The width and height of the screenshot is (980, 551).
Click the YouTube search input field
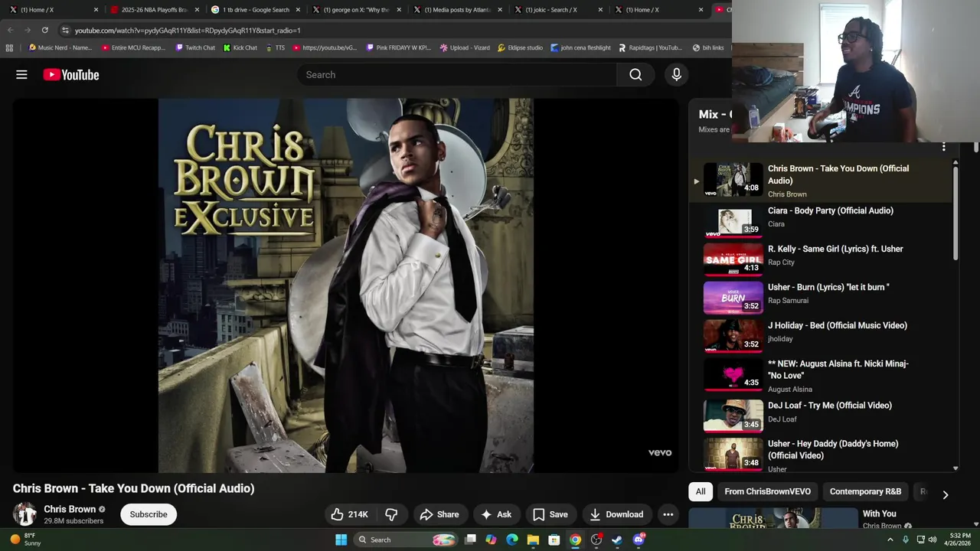pyautogui.click(x=457, y=74)
